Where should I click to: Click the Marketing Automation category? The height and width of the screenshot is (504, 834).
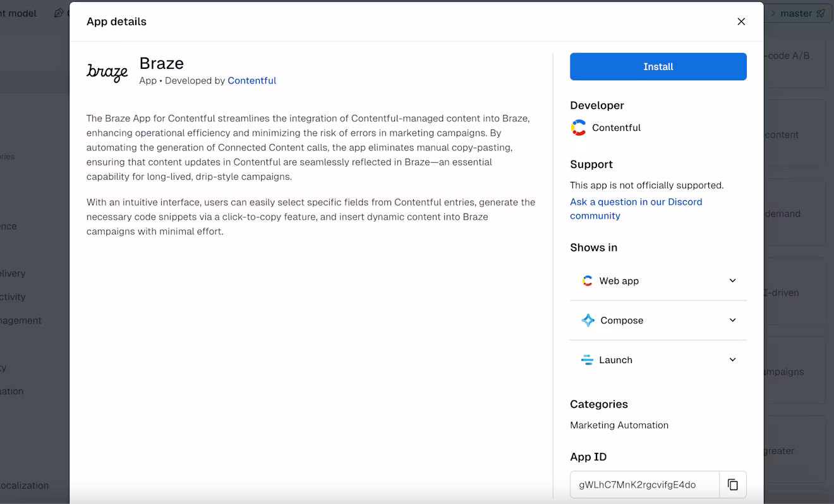619,425
